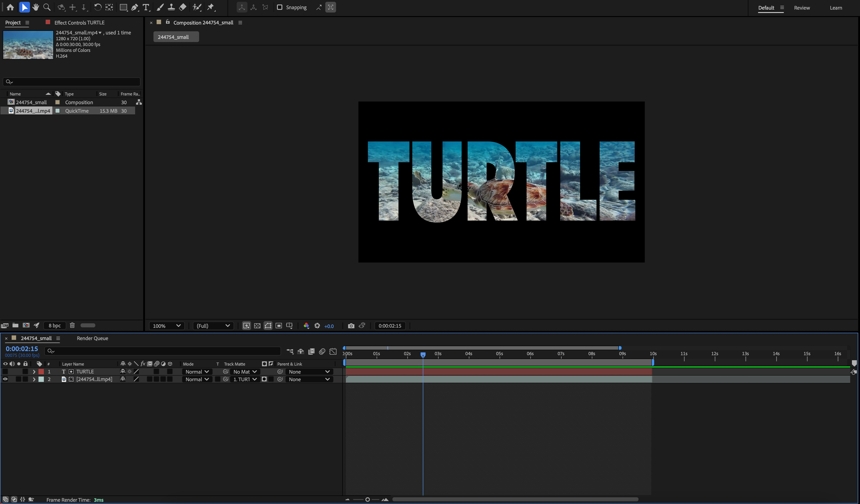
Task: Click the timeline zoom slider handle
Action: click(x=368, y=500)
